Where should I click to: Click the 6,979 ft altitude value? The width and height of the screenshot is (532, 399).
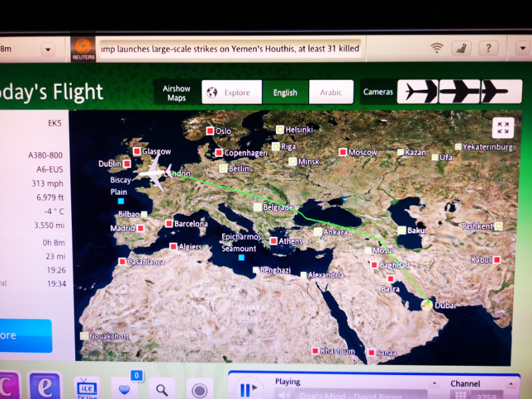coord(50,198)
